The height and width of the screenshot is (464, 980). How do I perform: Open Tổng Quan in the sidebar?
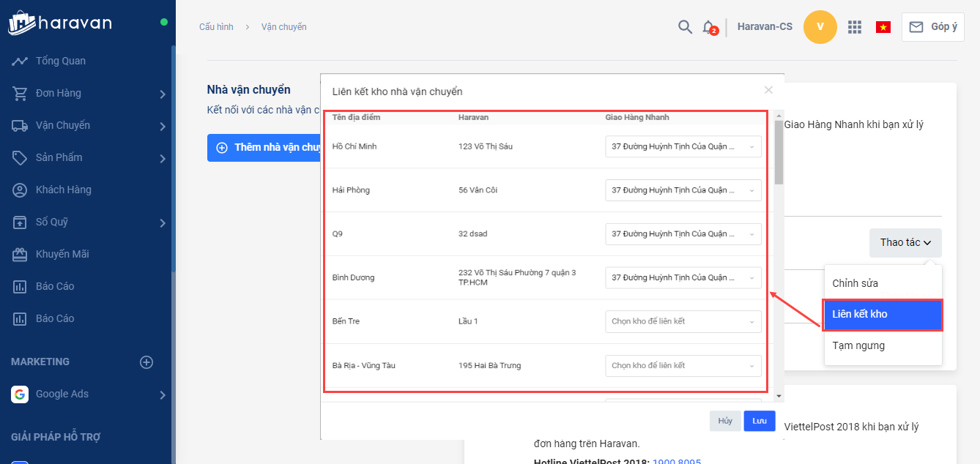tap(61, 61)
